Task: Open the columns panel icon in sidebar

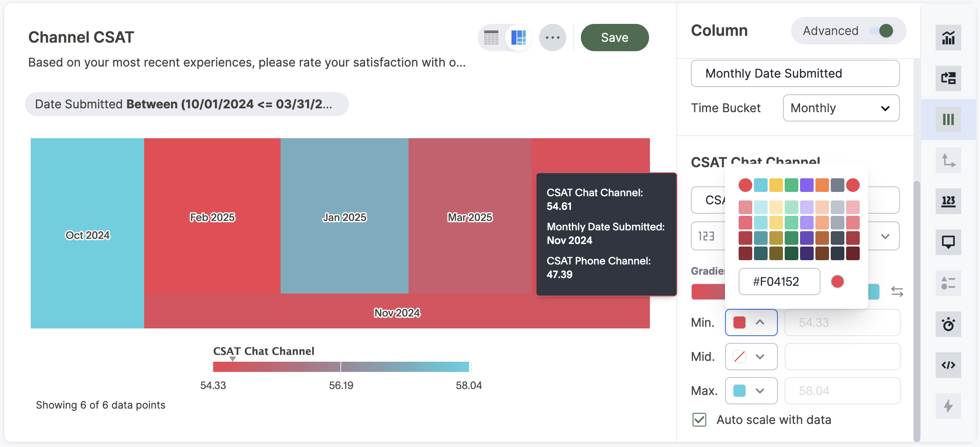Action: (x=948, y=119)
